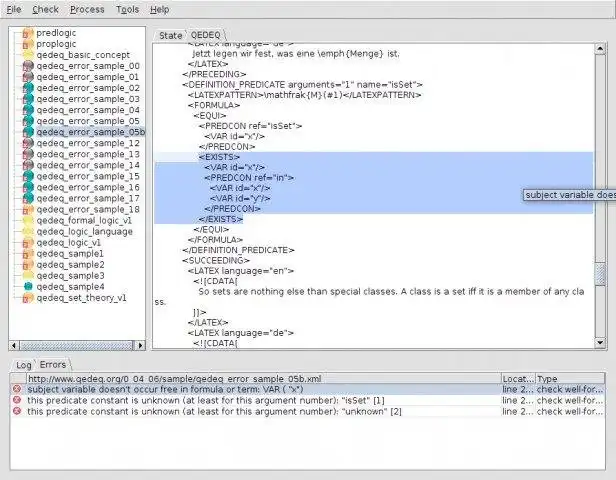The height and width of the screenshot is (480, 616).
Task: Click the Type column header
Action: 570,379
